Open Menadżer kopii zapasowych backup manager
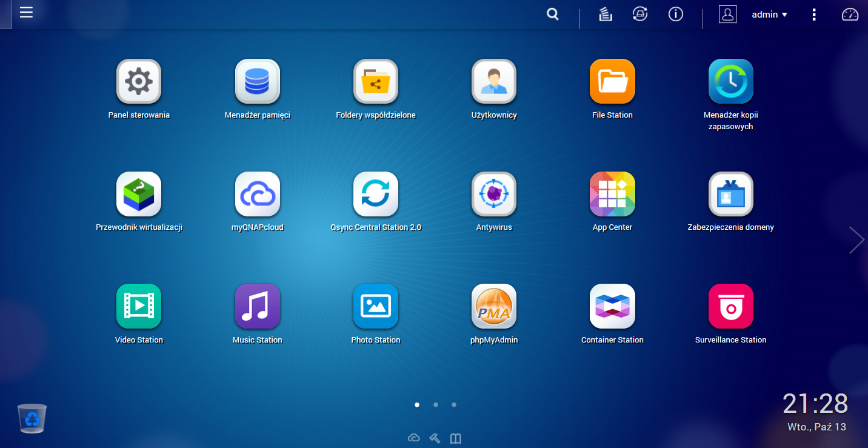The width and height of the screenshot is (868, 448). 731,81
